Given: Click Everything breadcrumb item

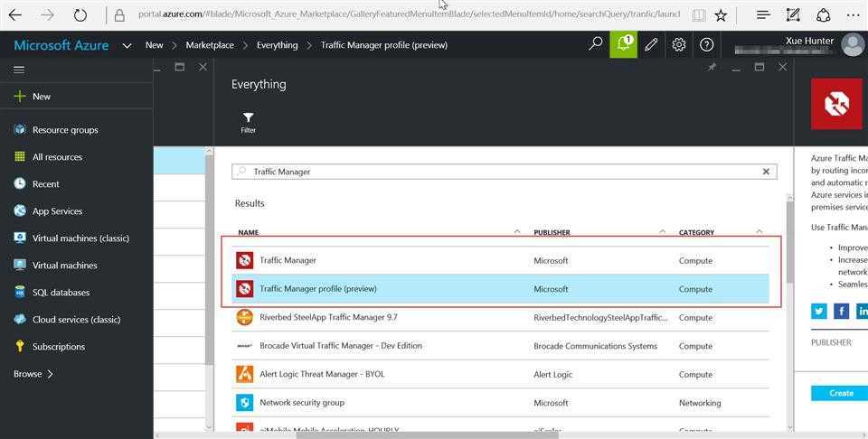Looking at the screenshot, I should point(277,45).
